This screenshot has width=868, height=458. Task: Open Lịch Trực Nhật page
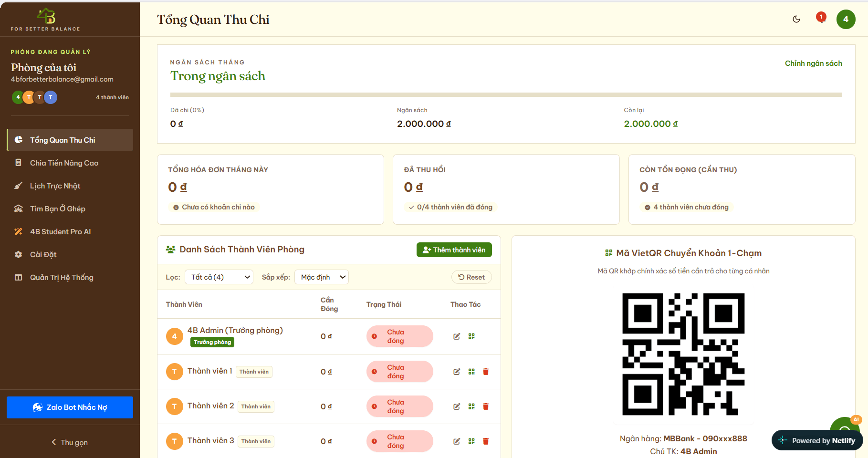[70, 186]
